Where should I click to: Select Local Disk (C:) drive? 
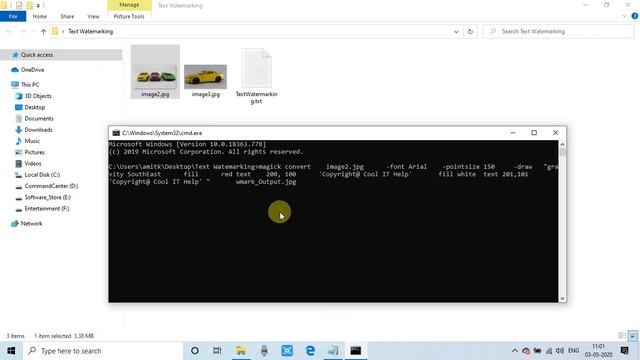pyautogui.click(x=42, y=175)
